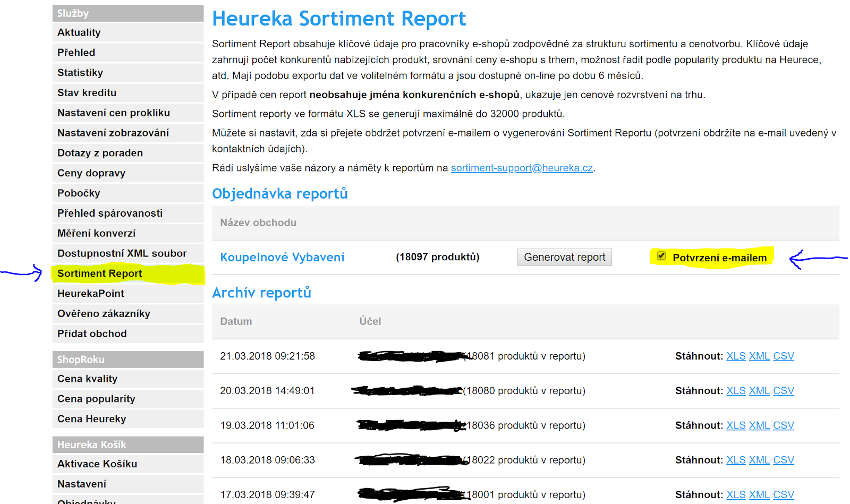
Task: Download CSV for the 19.03.2018 report
Action: pyautogui.click(x=784, y=425)
